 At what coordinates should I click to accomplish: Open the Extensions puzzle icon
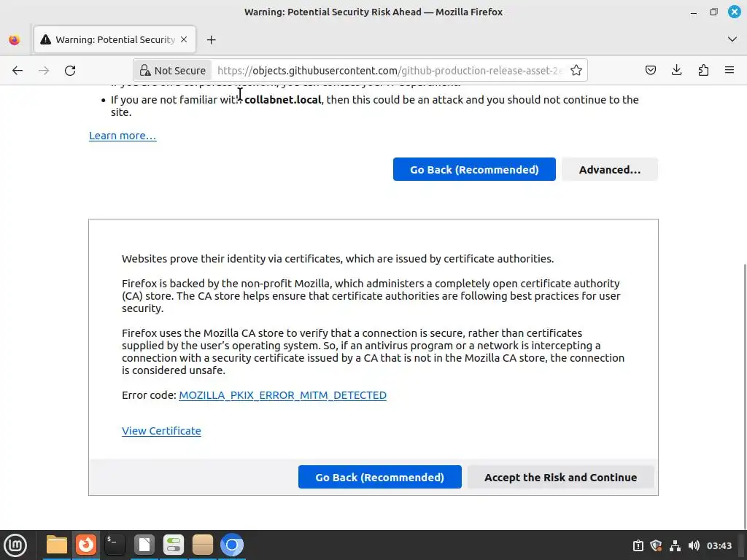tap(703, 71)
